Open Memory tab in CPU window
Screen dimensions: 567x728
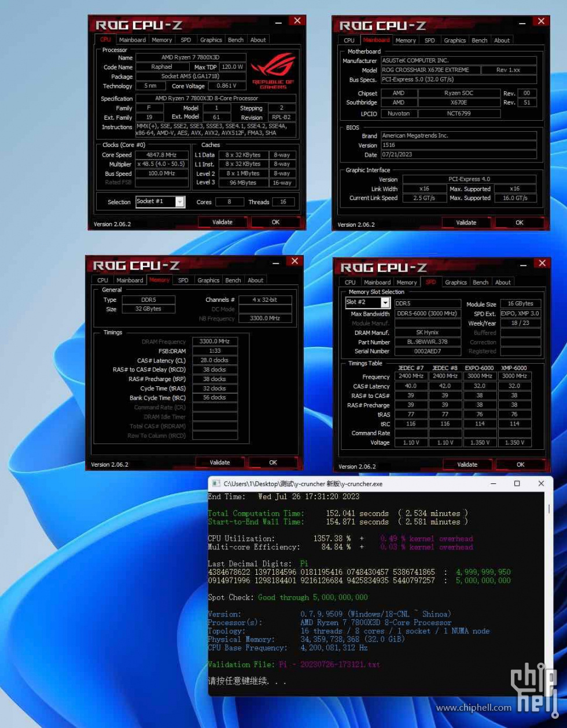pos(161,40)
